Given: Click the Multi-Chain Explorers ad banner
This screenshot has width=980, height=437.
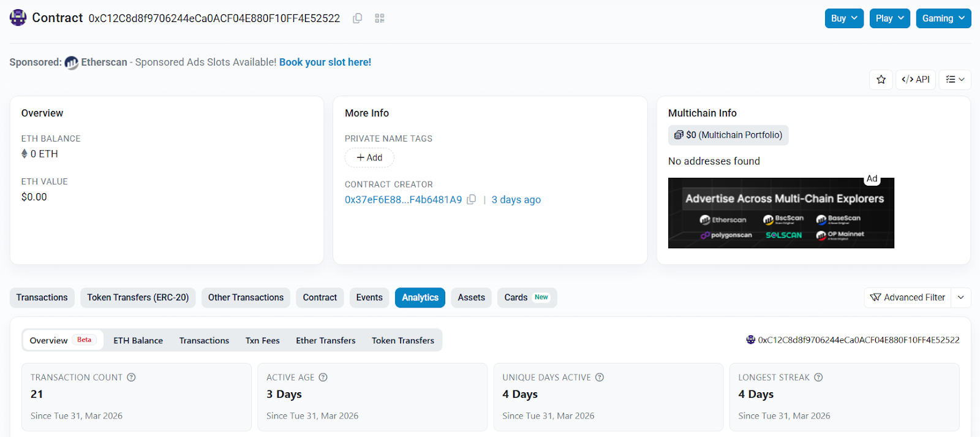Looking at the screenshot, I should pyautogui.click(x=781, y=213).
